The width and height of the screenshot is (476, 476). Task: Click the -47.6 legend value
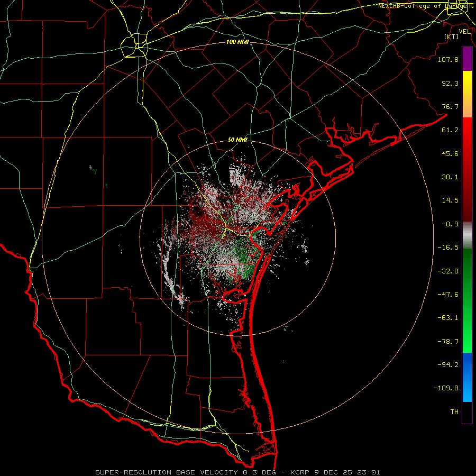448,295
